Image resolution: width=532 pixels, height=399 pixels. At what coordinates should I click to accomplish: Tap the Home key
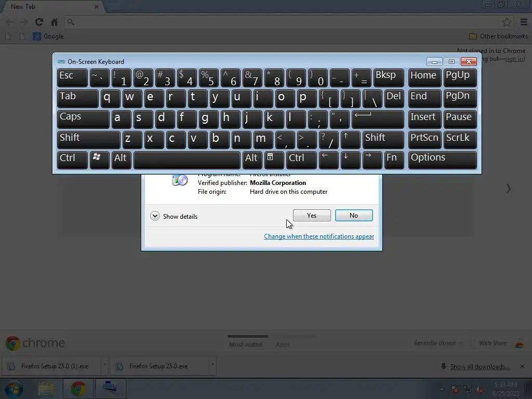point(424,78)
